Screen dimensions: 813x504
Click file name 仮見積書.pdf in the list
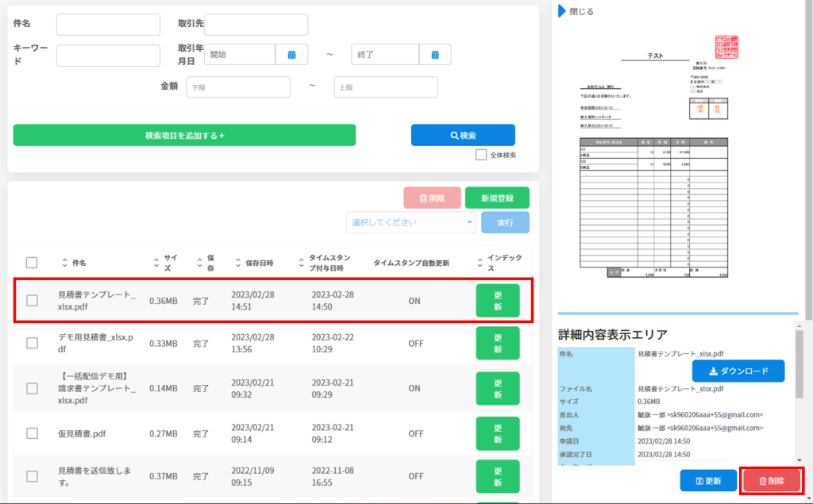click(x=82, y=433)
